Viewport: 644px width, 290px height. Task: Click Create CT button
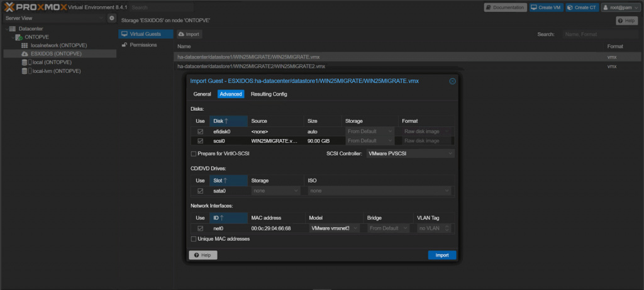[582, 8]
